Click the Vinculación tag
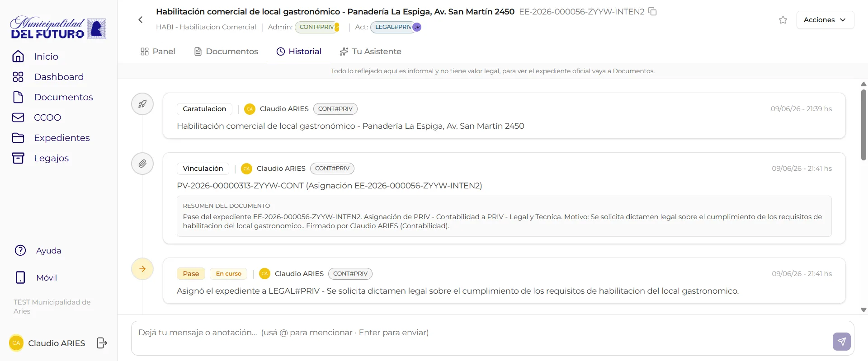The image size is (868, 361). click(203, 169)
